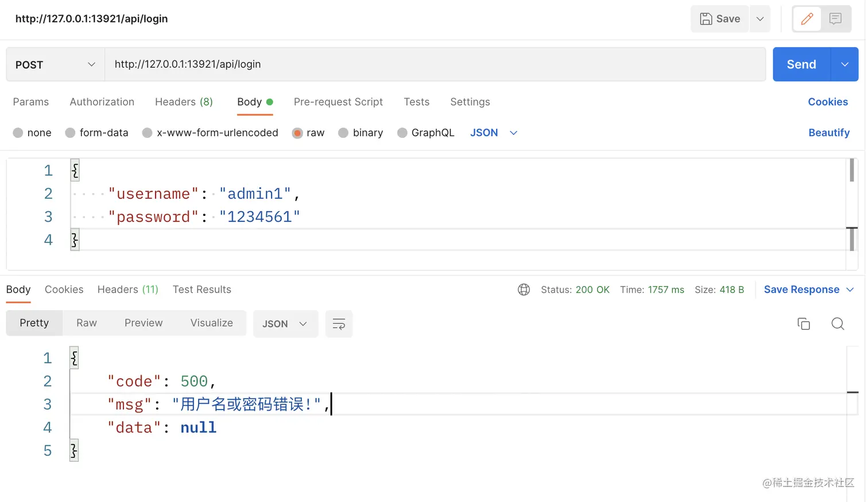Switch response view to Raw
868x502 pixels.
[x=87, y=323]
